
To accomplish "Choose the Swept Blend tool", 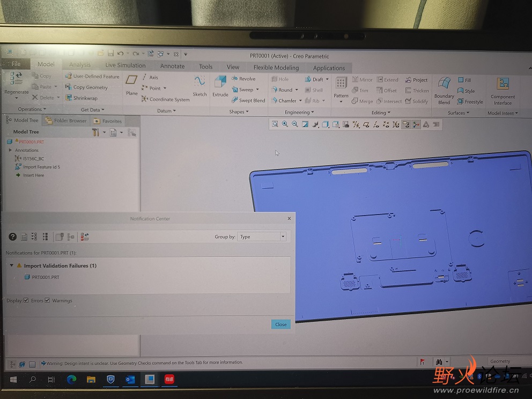I will click(248, 100).
